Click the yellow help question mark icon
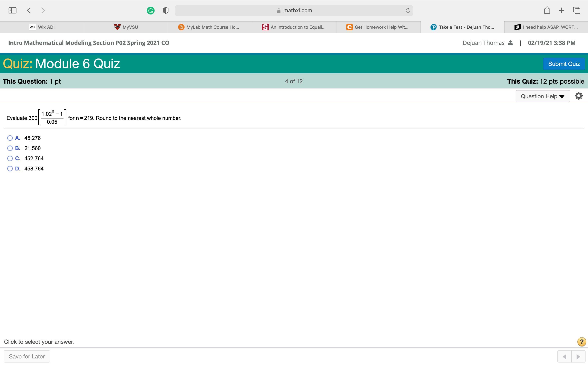The width and height of the screenshot is (588, 367). coord(581,342)
